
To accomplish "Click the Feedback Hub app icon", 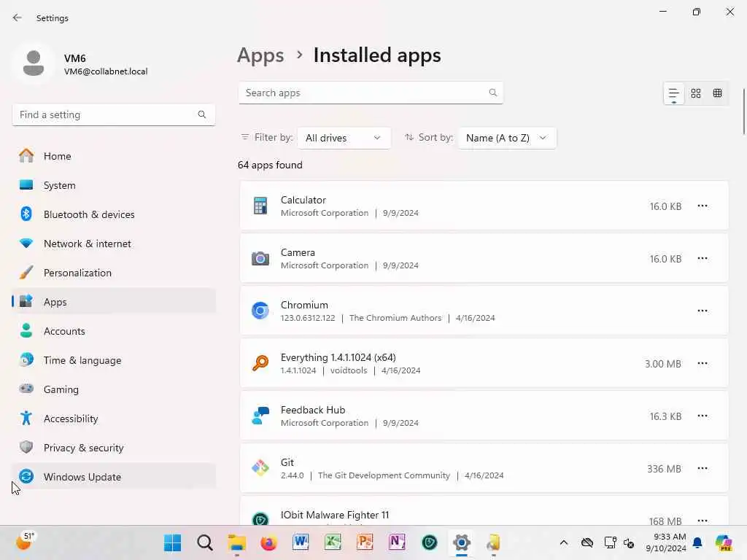I will [x=260, y=416].
